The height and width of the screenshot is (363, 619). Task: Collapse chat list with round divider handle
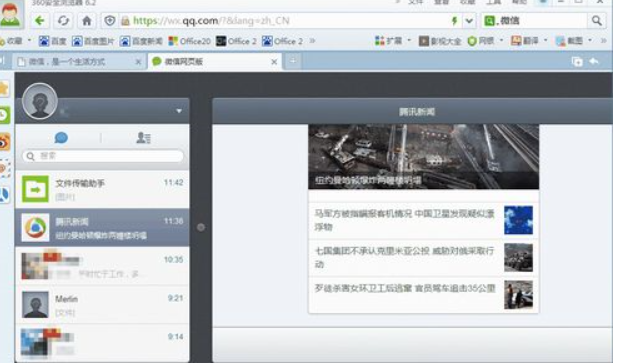click(x=201, y=227)
